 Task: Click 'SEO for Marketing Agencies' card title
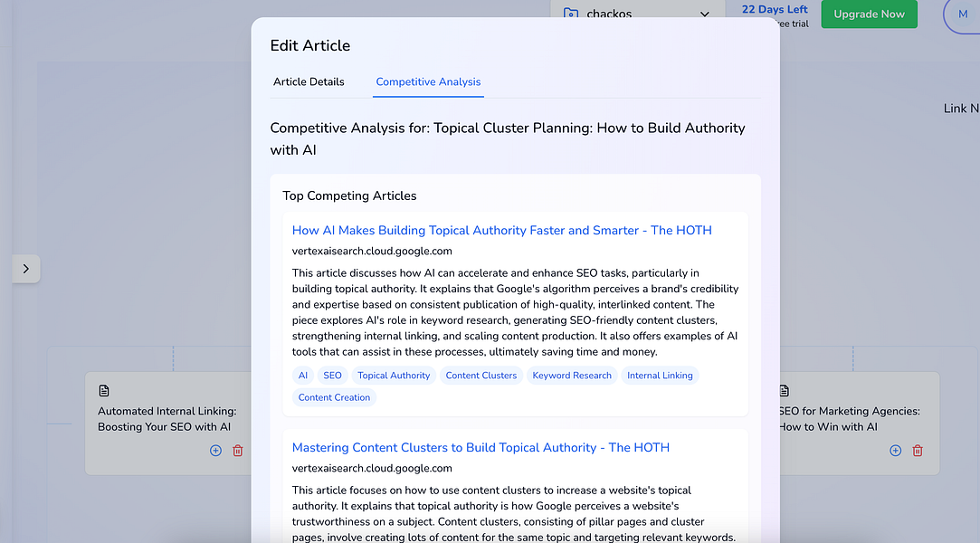849,419
